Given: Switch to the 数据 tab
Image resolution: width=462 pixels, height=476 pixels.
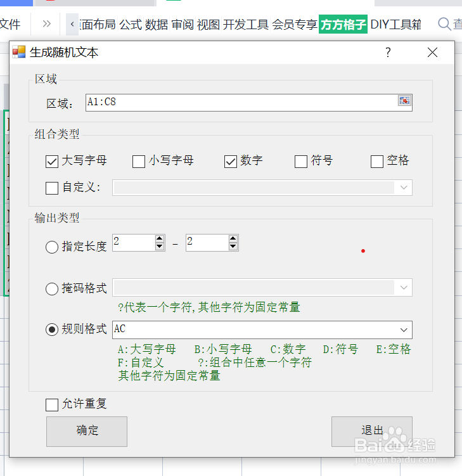Looking at the screenshot, I should (x=157, y=24).
